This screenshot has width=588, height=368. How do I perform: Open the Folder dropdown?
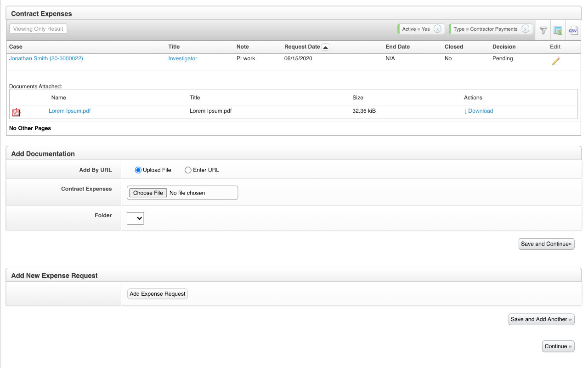click(x=136, y=218)
